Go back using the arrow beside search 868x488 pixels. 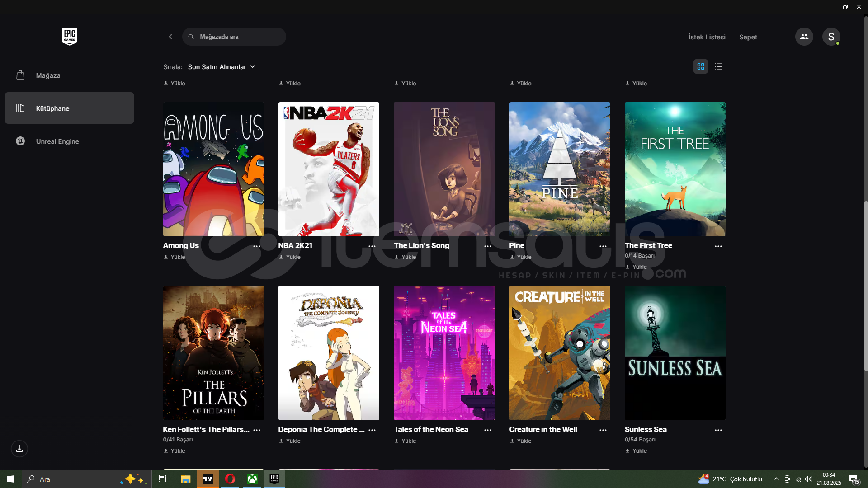coord(170,37)
